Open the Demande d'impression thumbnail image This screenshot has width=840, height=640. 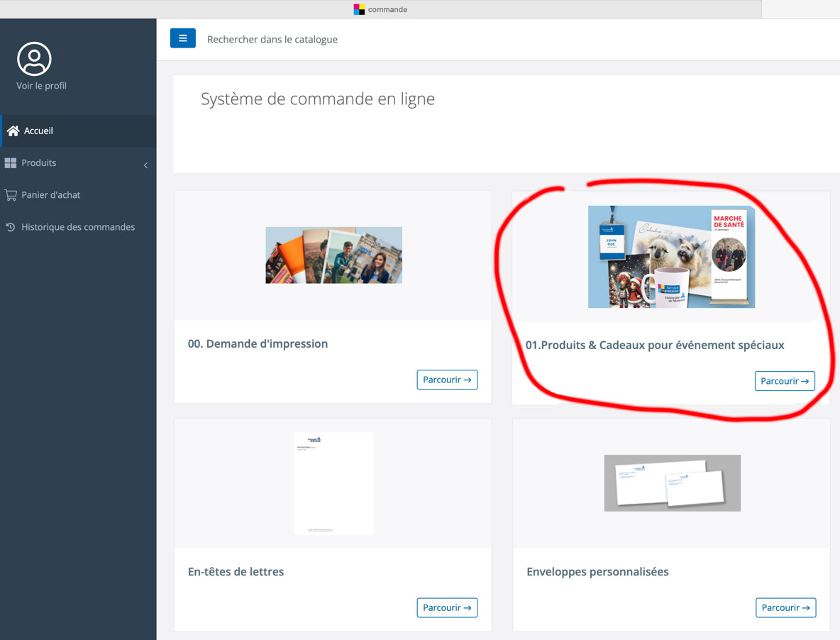pos(333,255)
